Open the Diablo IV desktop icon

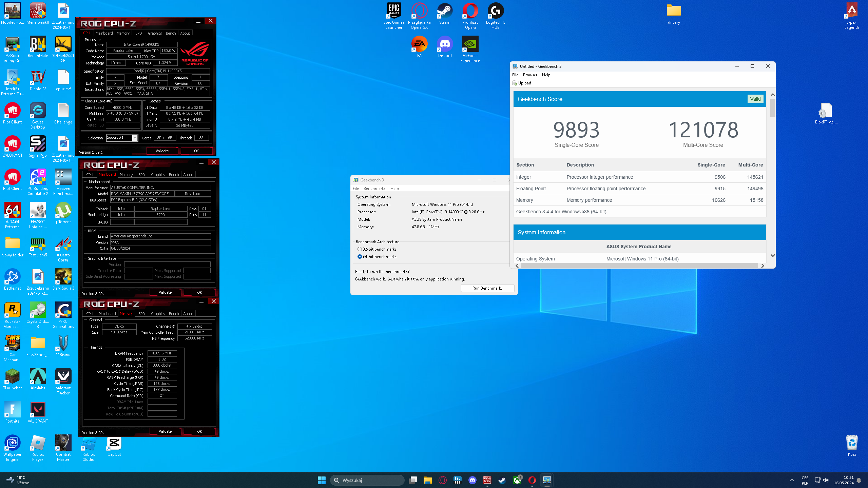click(38, 80)
